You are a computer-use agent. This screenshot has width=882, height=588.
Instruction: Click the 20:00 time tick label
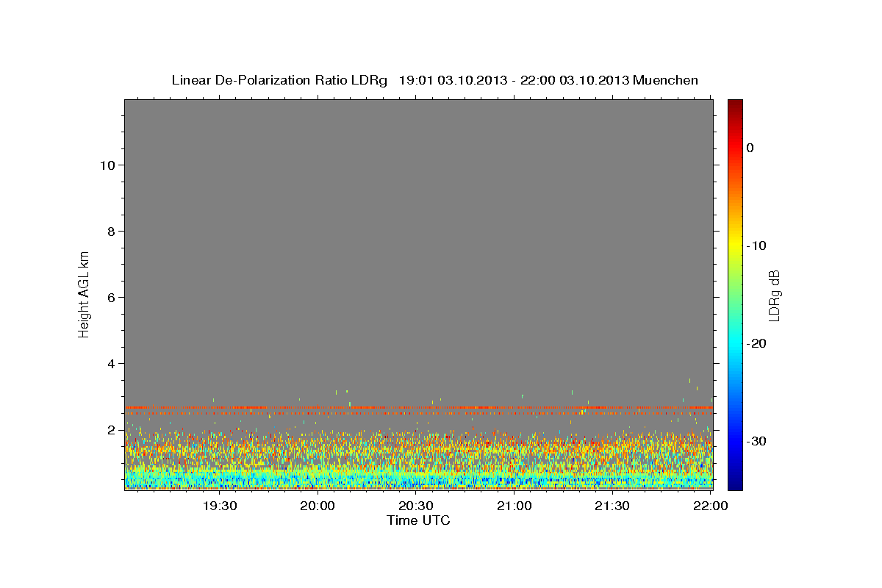(x=318, y=506)
